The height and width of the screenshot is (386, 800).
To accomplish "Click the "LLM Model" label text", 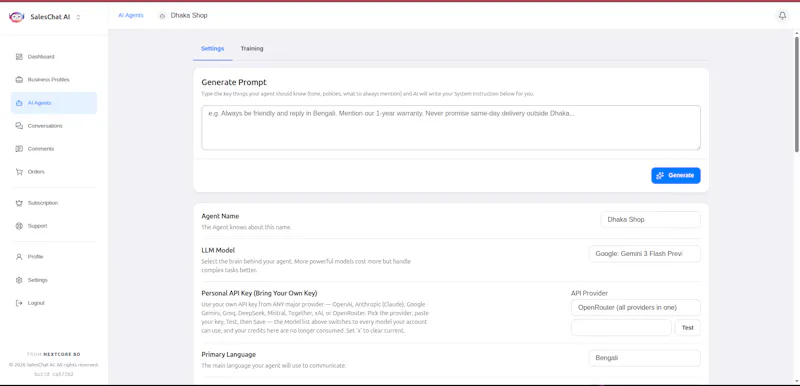I will pos(218,250).
